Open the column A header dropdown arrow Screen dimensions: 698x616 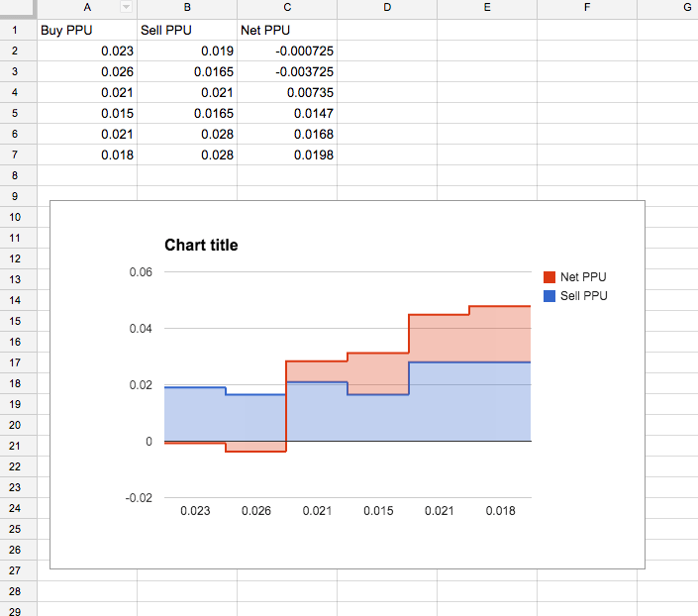[x=126, y=7]
